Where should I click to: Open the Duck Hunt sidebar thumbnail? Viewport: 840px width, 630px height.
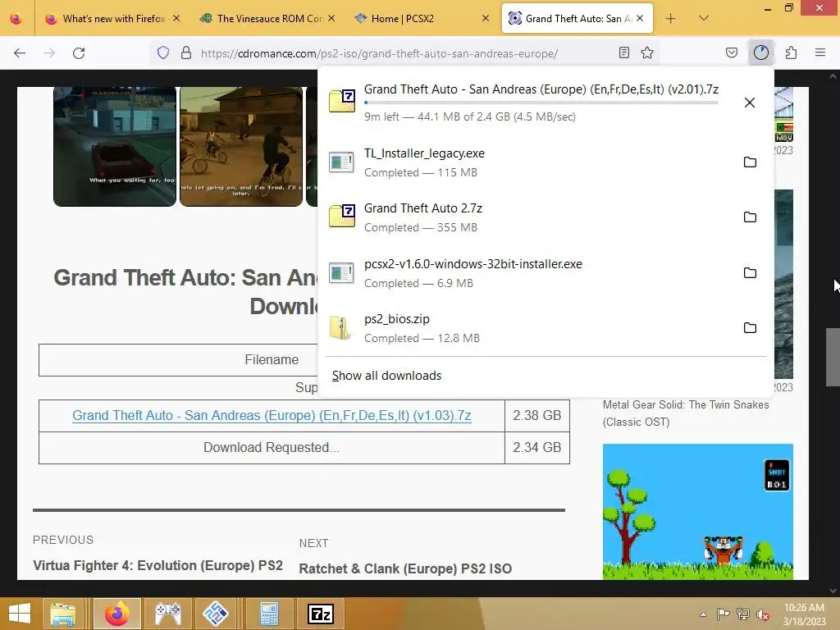(x=697, y=512)
